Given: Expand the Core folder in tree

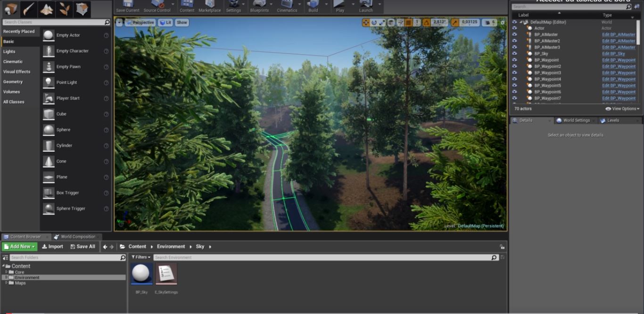Looking at the screenshot, I should 7,272.
